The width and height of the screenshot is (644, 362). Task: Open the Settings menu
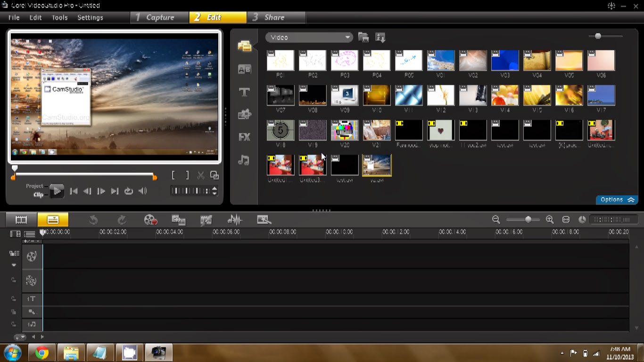(90, 17)
